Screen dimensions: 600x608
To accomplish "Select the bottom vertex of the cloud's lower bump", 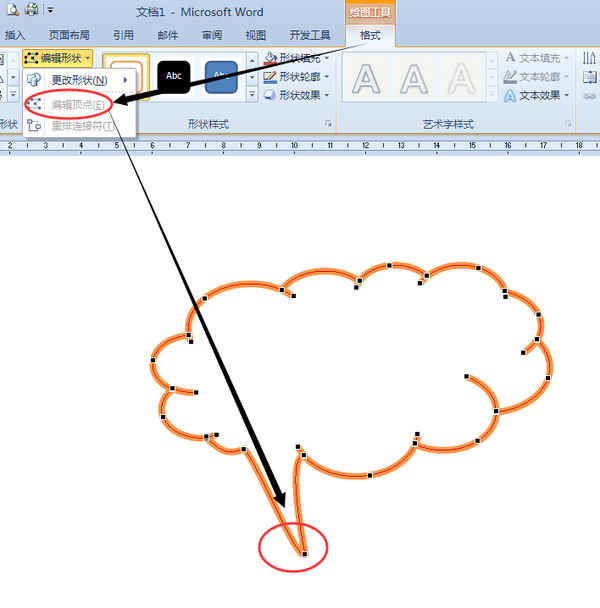I will click(370, 475).
